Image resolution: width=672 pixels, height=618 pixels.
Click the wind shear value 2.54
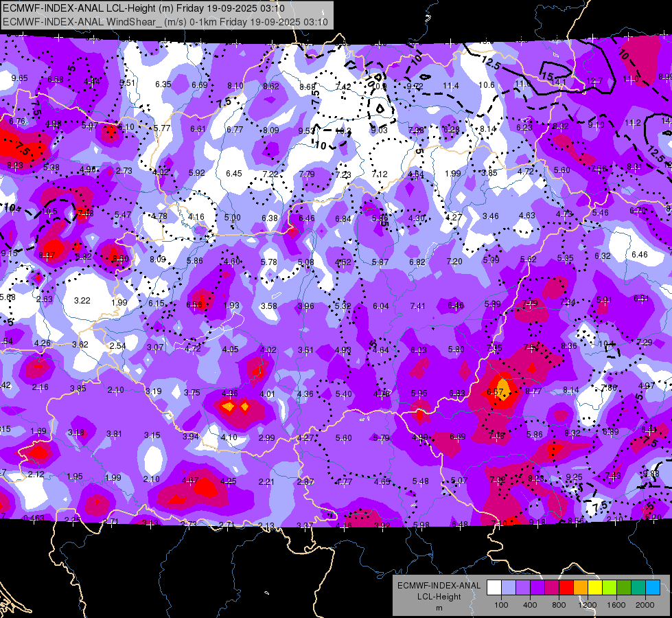pos(118,345)
